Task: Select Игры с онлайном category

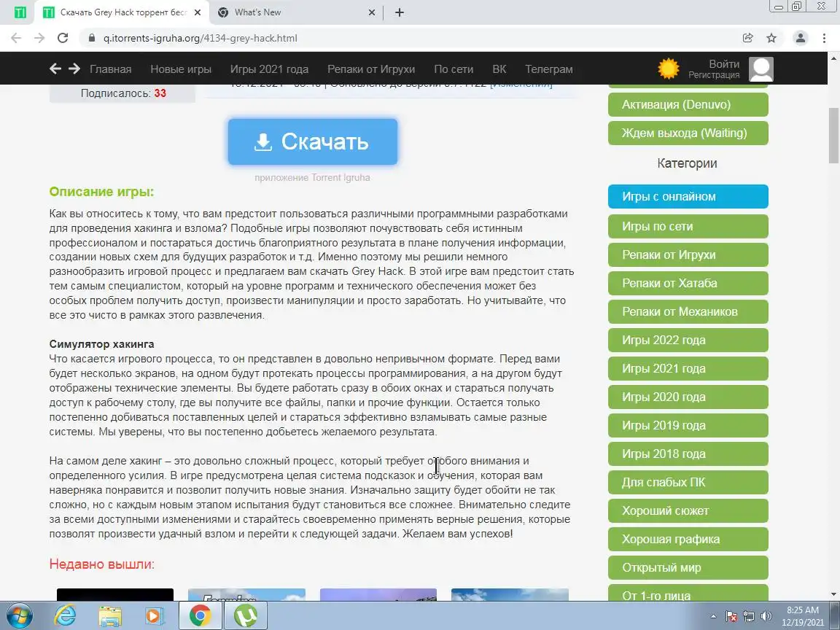Action: pos(688,197)
